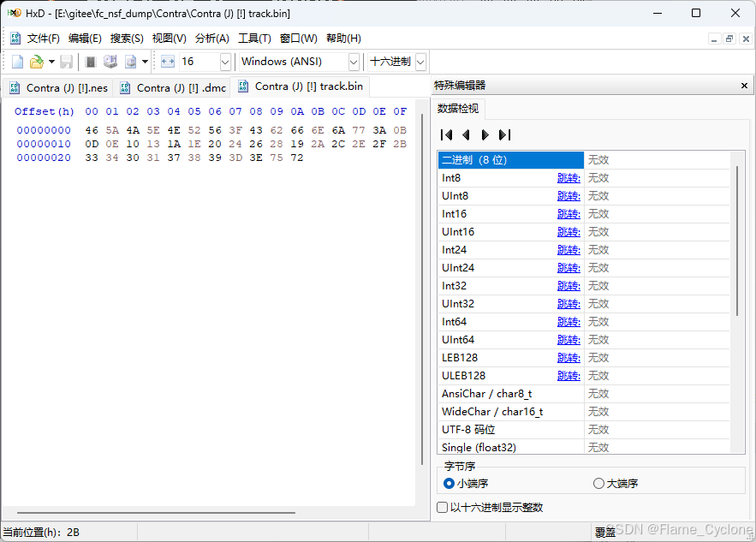Close the 特殊编辑器 panel

point(744,86)
